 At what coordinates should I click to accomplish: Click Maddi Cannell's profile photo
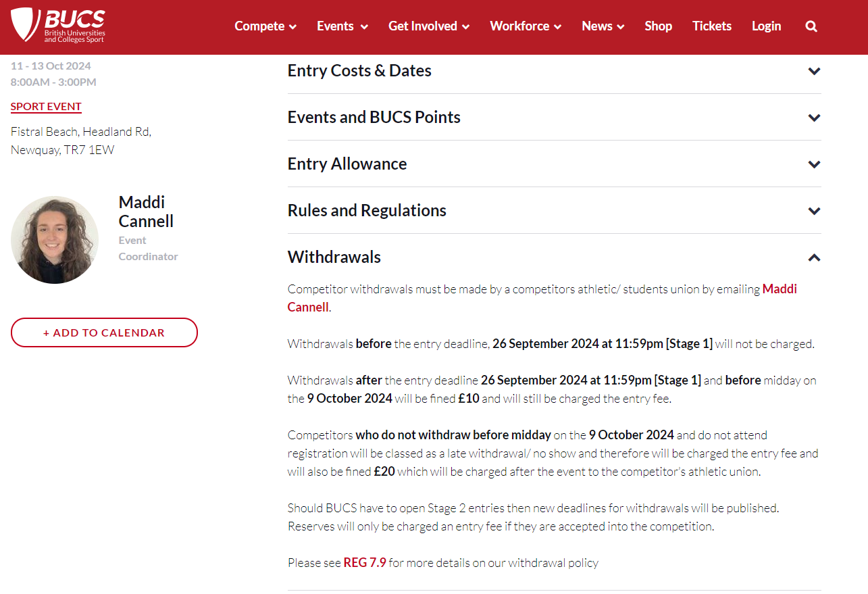[x=55, y=240]
